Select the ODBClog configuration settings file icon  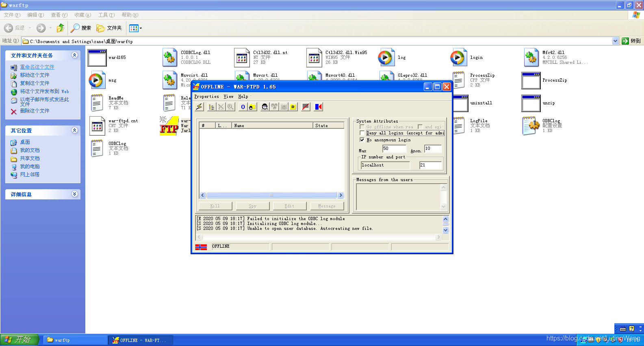[x=531, y=126]
